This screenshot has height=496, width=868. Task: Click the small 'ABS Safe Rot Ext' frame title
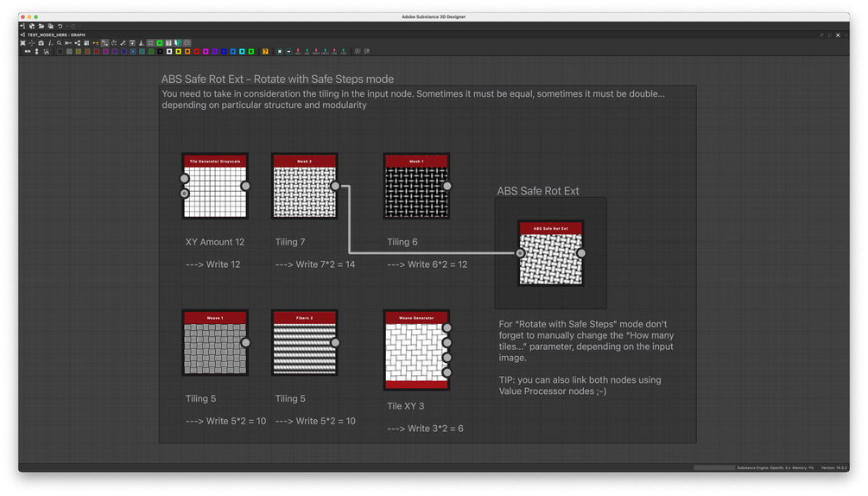coord(537,191)
